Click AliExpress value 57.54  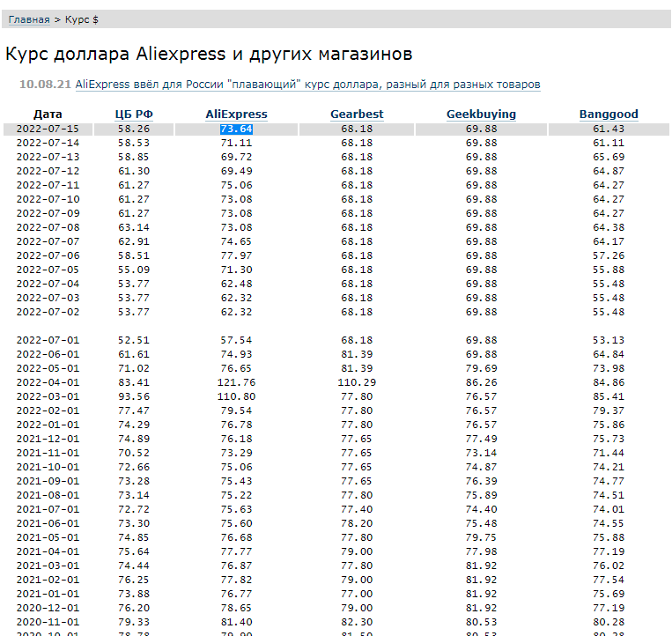click(237, 340)
